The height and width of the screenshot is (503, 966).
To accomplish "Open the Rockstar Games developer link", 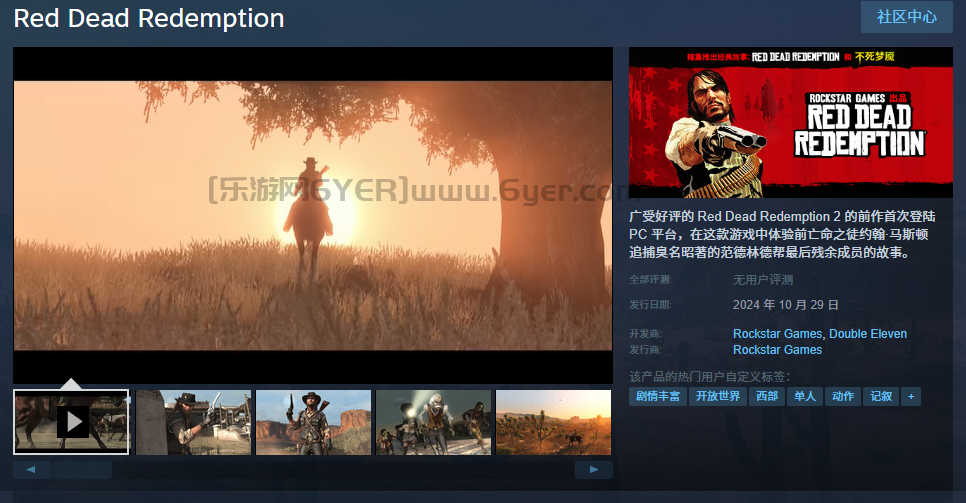I will (777, 333).
